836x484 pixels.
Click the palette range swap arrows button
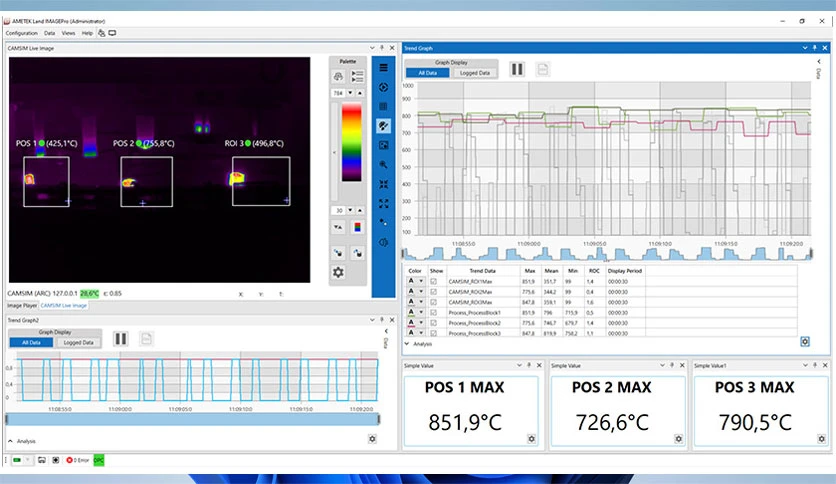(x=338, y=228)
